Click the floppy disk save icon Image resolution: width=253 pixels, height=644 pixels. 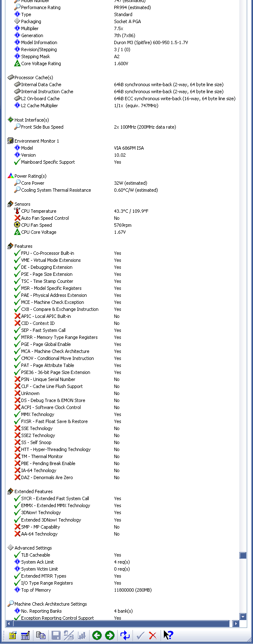(56, 635)
